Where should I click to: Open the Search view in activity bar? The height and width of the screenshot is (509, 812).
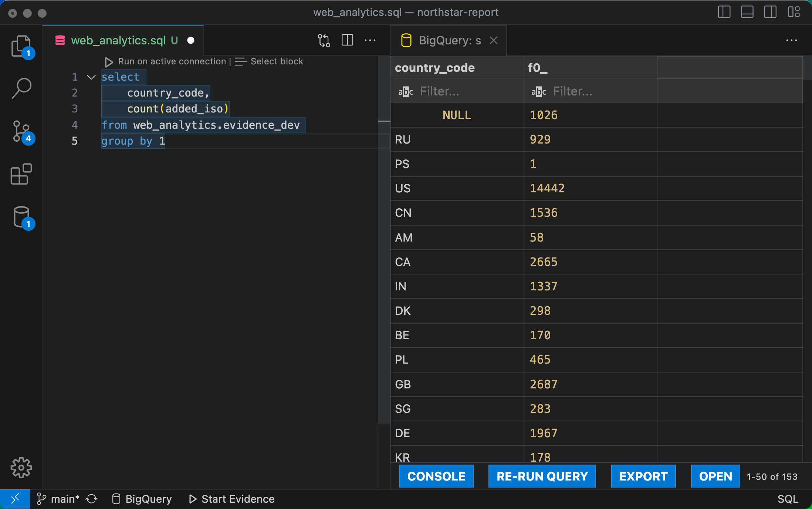pyautogui.click(x=21, y=88)
